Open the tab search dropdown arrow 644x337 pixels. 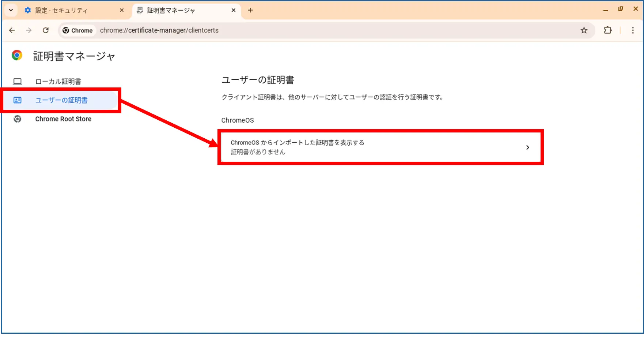[x=11, y=10]
